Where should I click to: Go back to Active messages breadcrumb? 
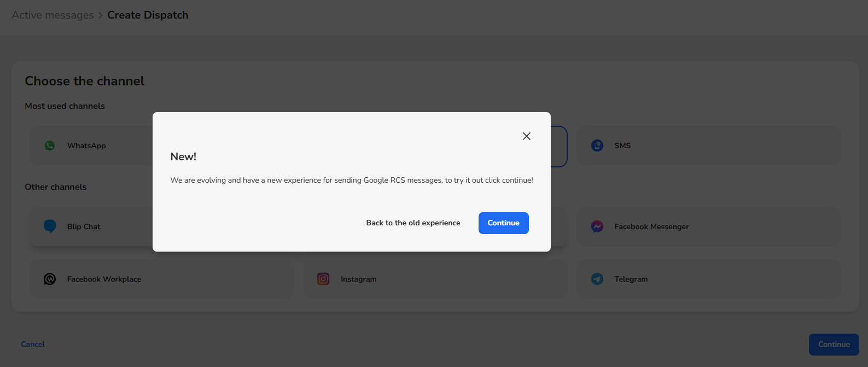click(53, 15)
